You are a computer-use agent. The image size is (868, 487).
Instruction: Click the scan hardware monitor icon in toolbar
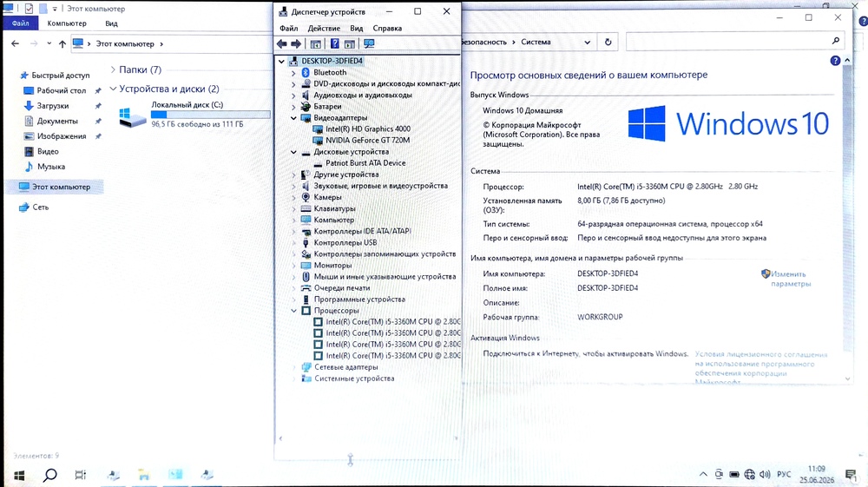[369, 43]
